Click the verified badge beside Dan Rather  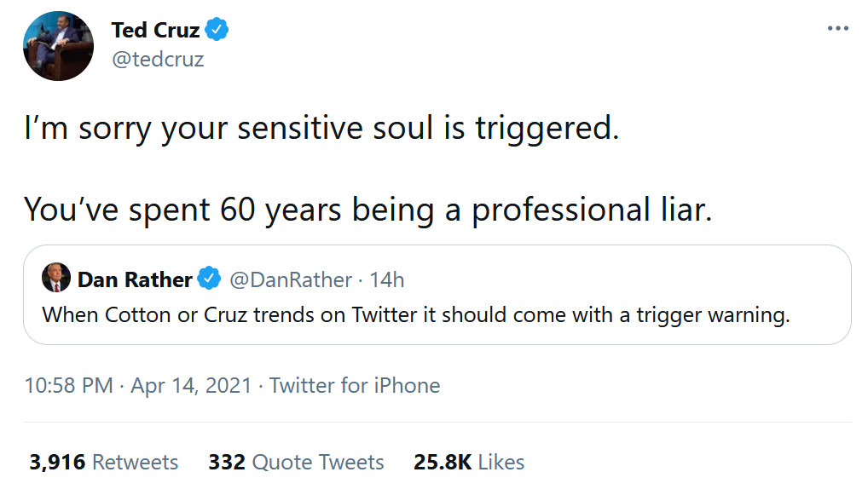click(208, 279)
